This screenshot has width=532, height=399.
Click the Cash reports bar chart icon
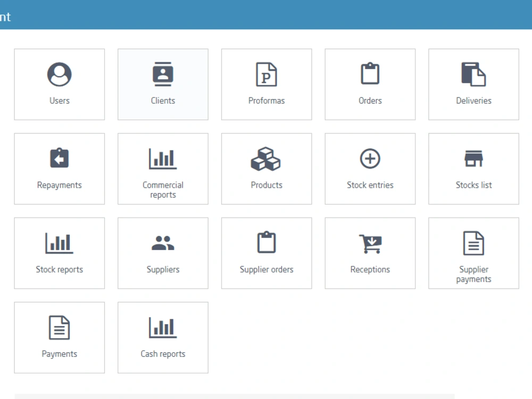[163, 328]
